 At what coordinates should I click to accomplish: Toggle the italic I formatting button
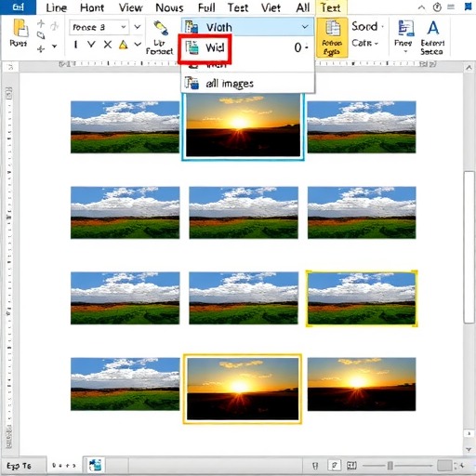[x=75, y=45]
